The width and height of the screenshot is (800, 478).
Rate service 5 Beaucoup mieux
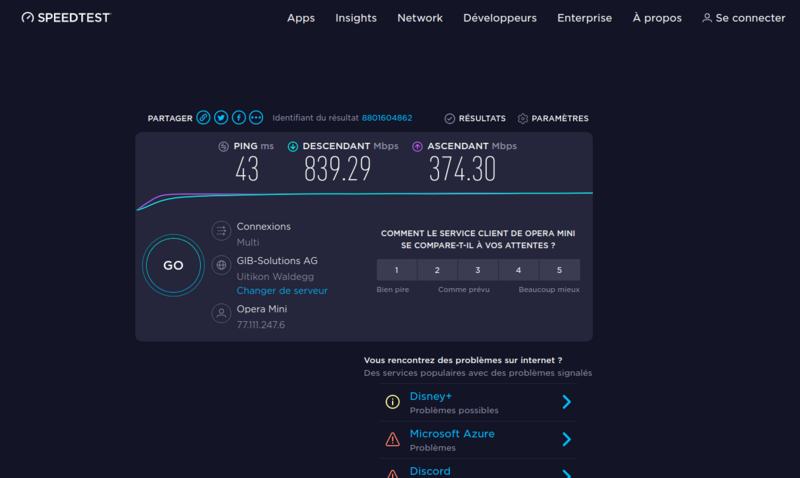click(x=560, y=270)
